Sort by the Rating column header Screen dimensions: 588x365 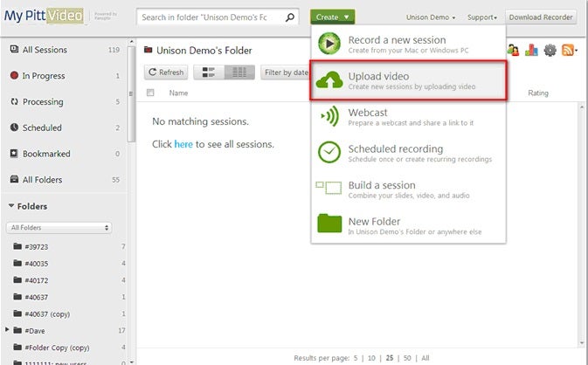[x=537, y=93]
